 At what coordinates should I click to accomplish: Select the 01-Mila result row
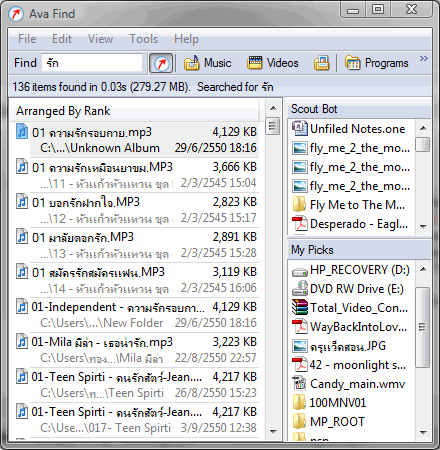click(x=137, y=350)
